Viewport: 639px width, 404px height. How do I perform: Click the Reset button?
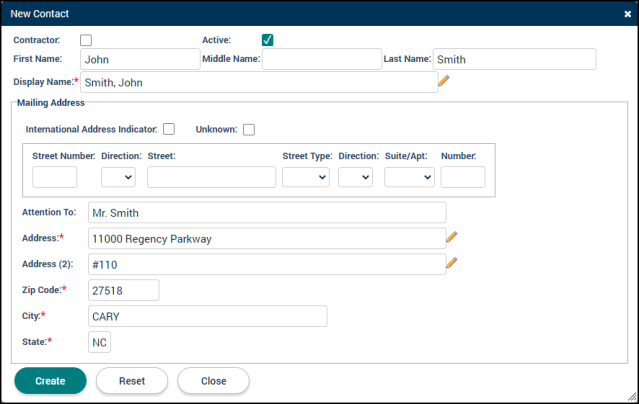(132, 381)
